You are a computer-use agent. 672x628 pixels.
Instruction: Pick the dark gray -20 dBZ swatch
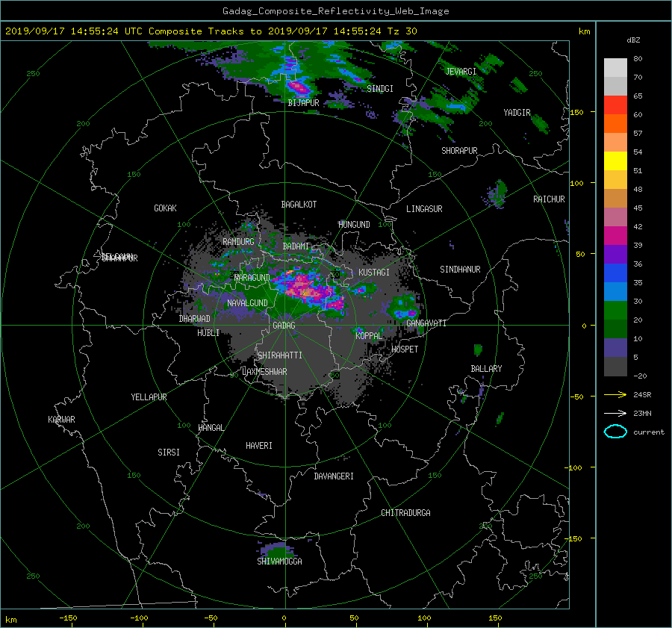[x=615, y=367]
